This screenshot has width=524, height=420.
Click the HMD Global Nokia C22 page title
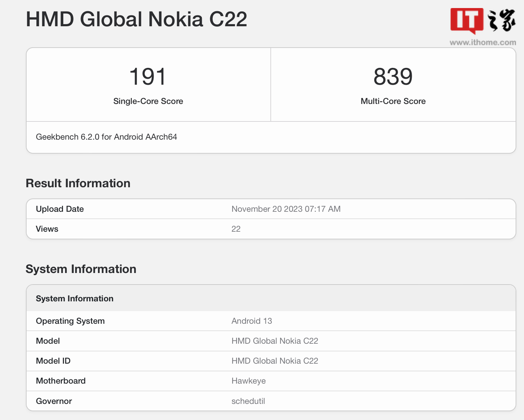pos(136,19)
